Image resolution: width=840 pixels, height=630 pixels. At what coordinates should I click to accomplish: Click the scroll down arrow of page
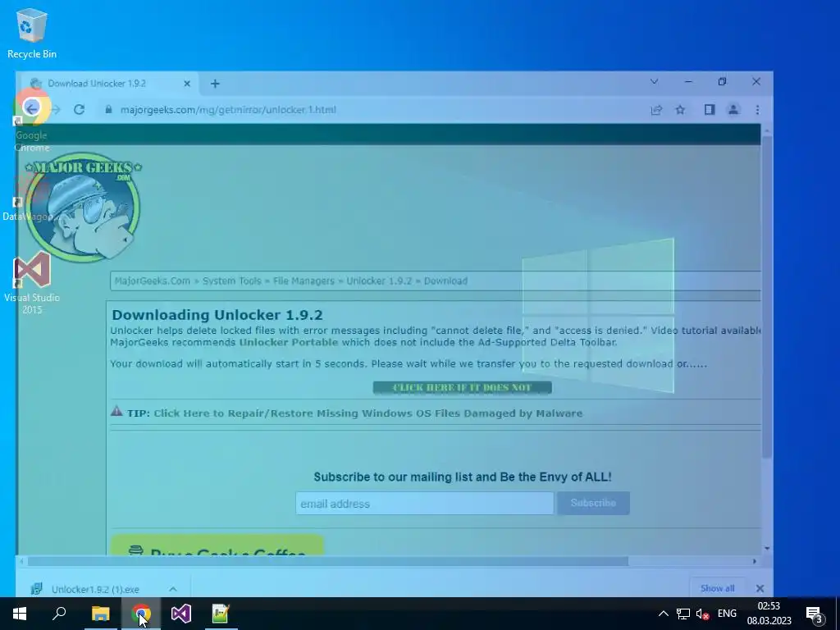point(767,548)
